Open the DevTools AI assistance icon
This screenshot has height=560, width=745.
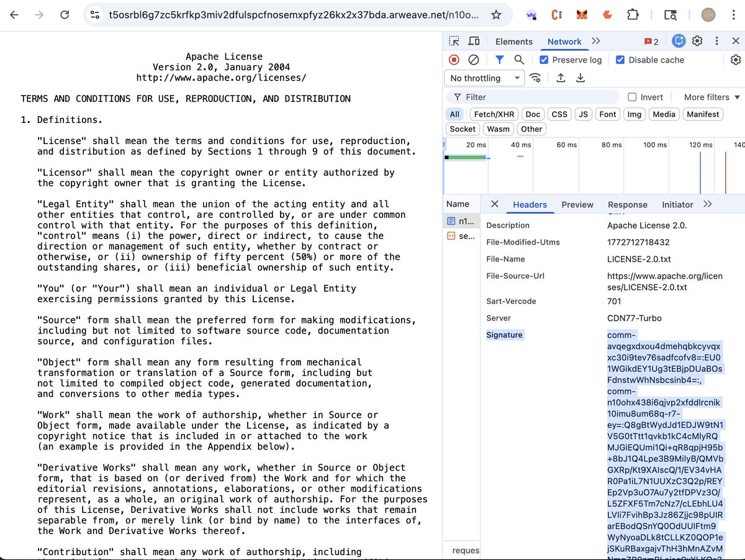(x=679, y=41)
